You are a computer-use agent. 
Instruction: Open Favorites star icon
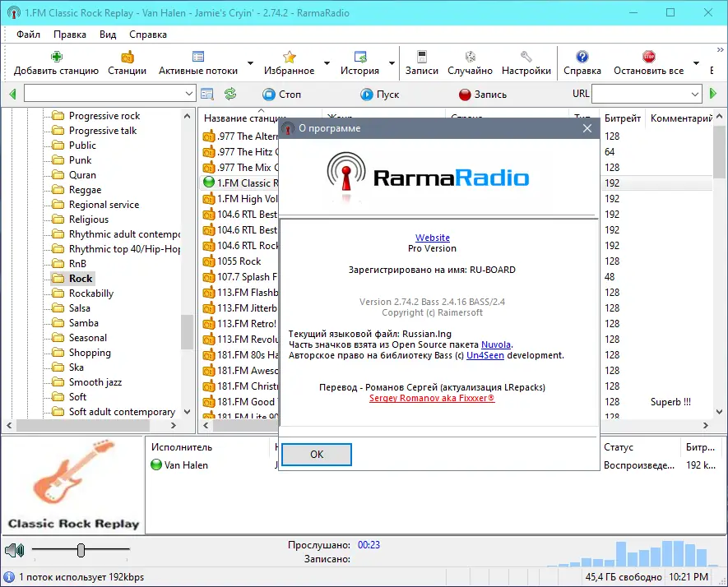[290, 57]
